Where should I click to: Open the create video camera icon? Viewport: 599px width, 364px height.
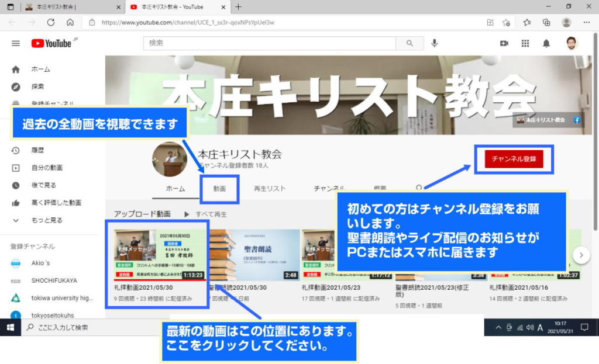click(x=504, y=43)
